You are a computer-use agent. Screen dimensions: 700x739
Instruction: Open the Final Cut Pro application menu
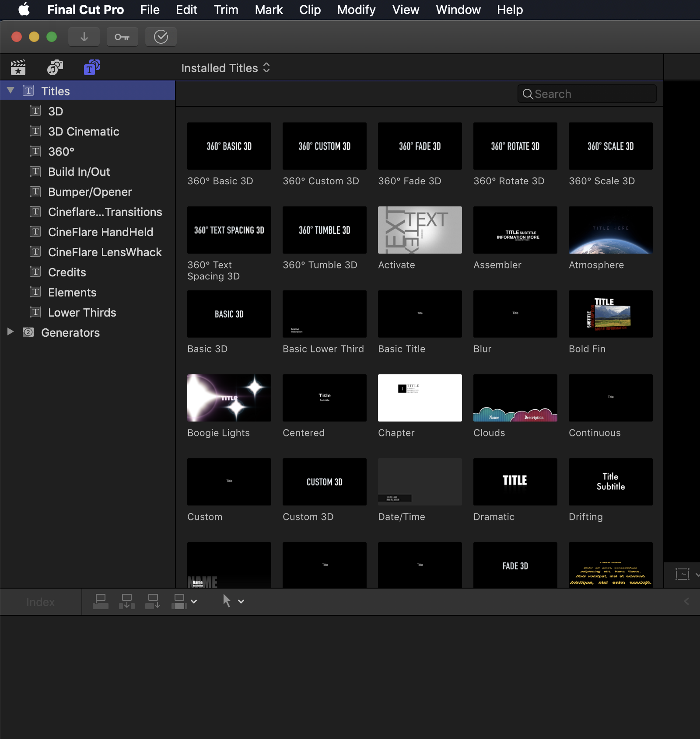[85, 10]
